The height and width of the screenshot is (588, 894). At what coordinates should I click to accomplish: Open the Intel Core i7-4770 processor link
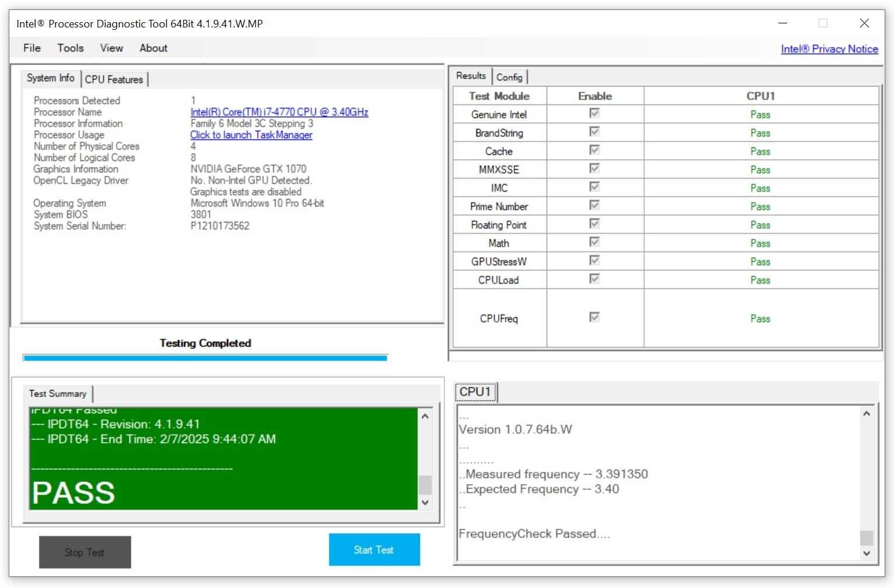[279, 112]
